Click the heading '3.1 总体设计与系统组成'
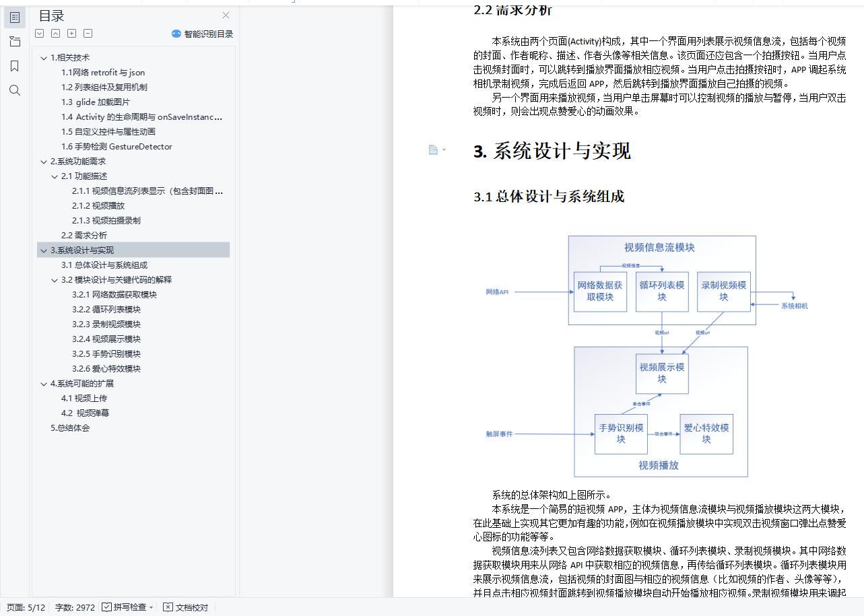The width and height of the screenshot is (864, 616). [549, 197]
